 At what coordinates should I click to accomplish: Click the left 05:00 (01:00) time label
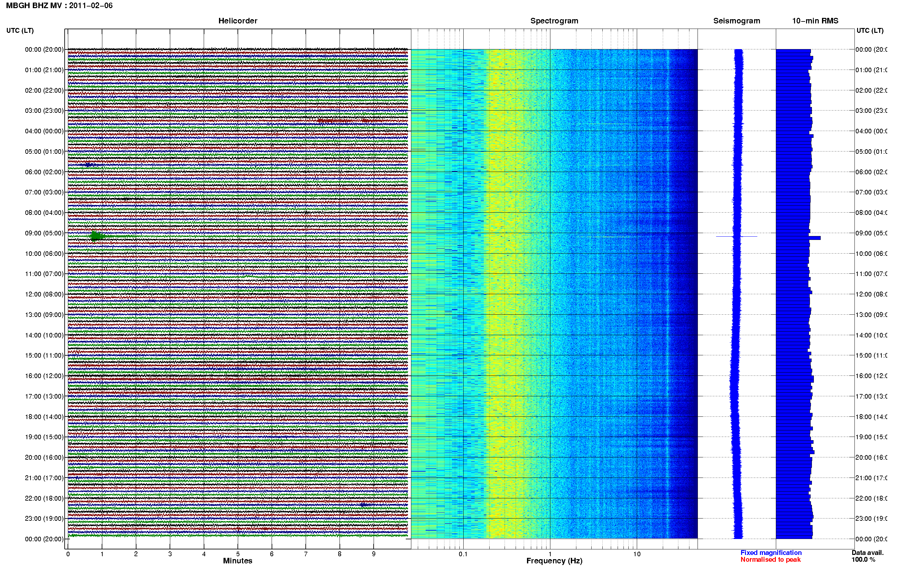click(44, 151)
